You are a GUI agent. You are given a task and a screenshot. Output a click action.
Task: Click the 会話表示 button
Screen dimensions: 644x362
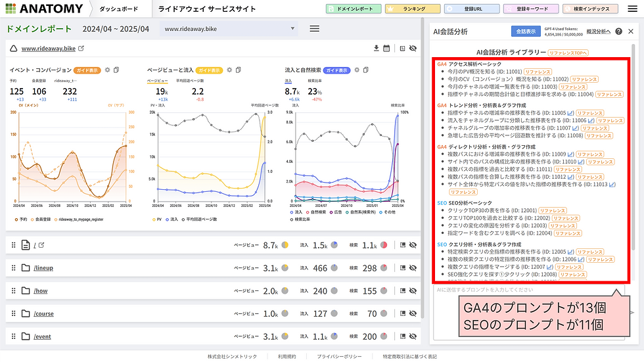(x=526, y=31)
